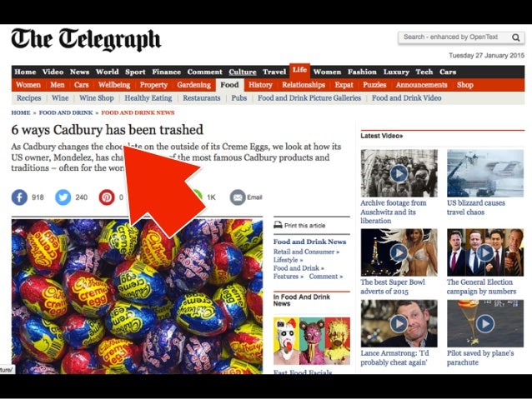Play the Lance Armstrong video

pyautogui.click(x=399, y=323)
